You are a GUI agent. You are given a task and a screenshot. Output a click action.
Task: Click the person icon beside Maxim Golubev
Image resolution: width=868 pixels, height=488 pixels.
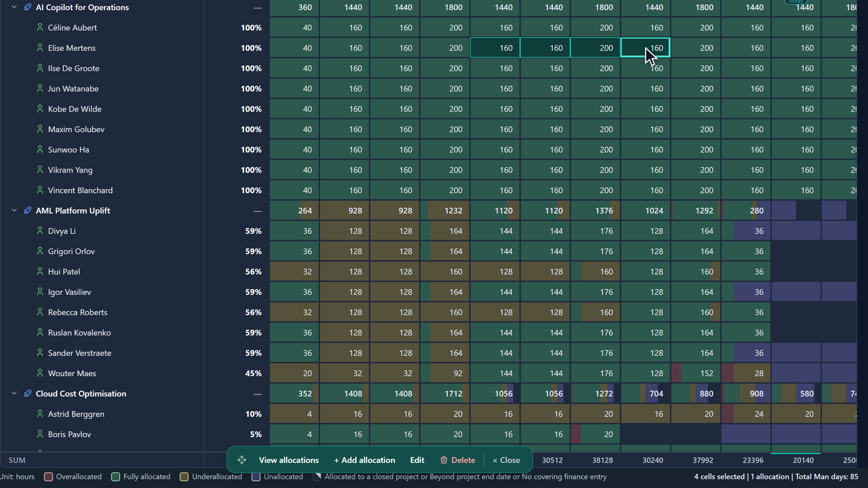point(40,129)
